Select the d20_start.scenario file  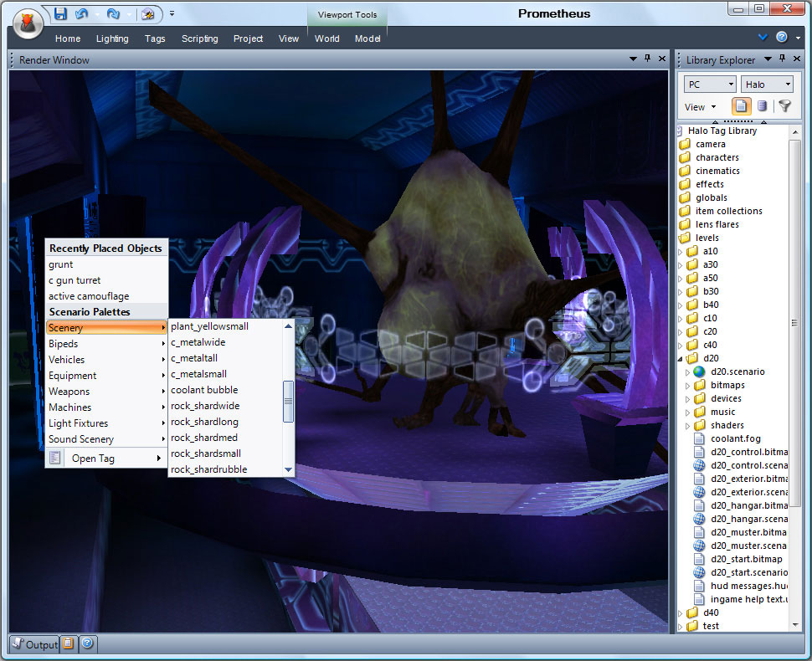tap(749, 572)
